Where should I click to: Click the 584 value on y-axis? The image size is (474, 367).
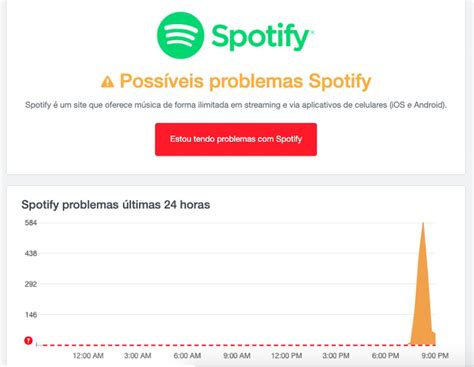(31, 223)
